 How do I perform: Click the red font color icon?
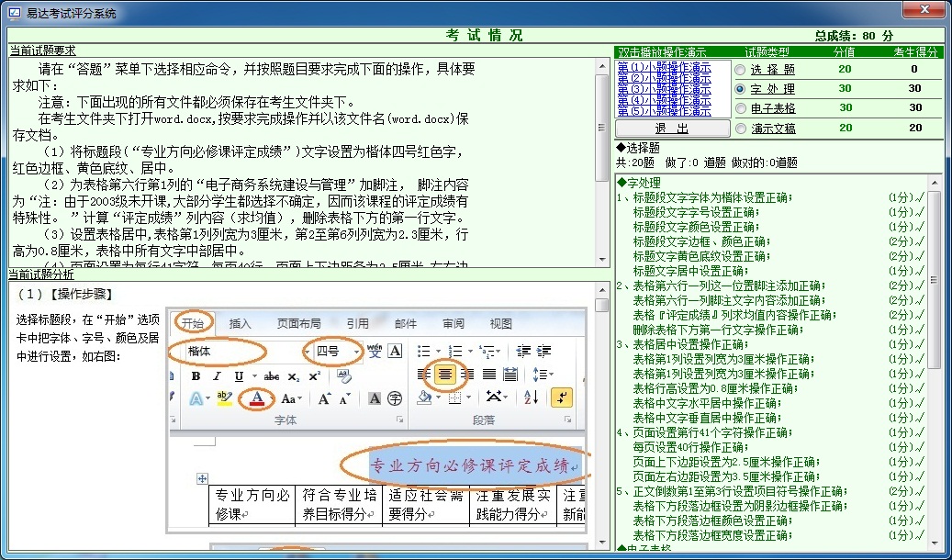(257, 398)
